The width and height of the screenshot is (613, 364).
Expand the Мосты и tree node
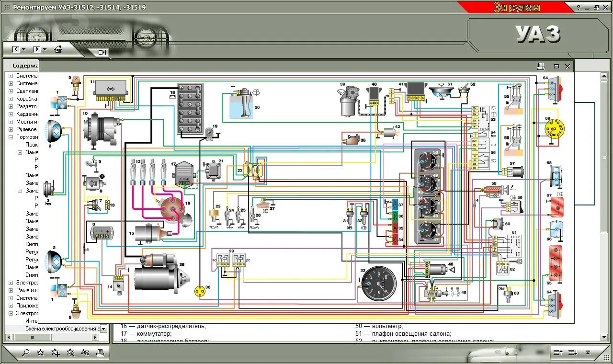point(11,122)
